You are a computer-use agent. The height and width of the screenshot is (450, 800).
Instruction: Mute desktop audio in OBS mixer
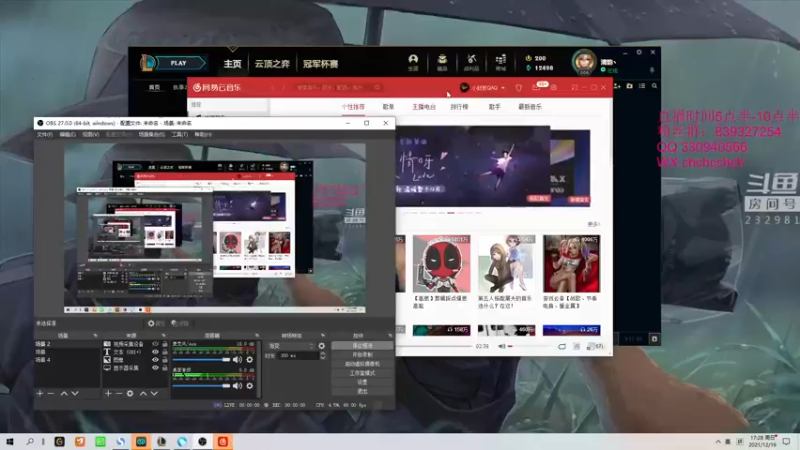point(237,386)
